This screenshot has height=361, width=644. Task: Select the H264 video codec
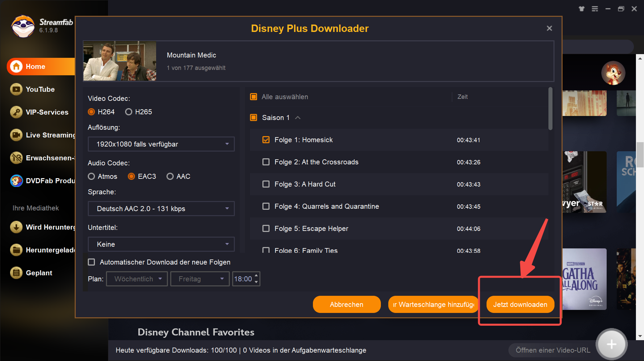coord(91,112)
